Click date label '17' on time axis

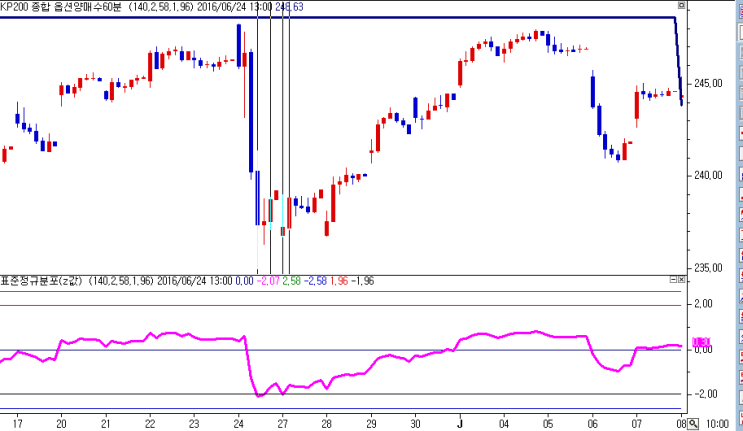(17, 423)
